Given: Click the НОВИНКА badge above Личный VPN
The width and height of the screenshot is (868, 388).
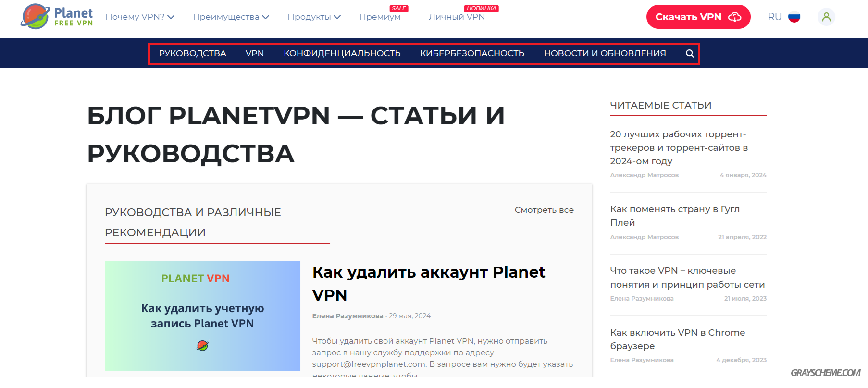Looking at the screenshot, I should click(x=481, y=8).
